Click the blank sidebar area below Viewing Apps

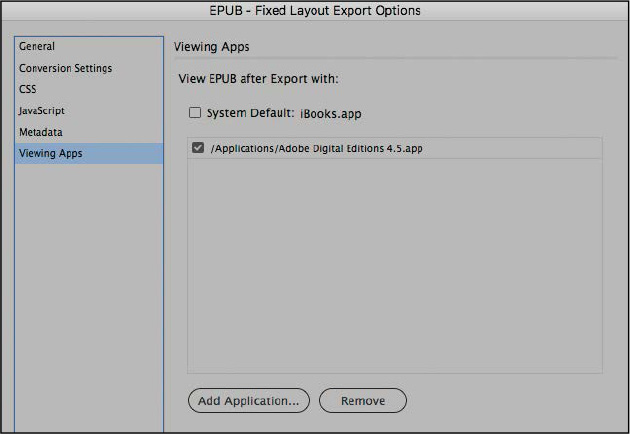89,297
